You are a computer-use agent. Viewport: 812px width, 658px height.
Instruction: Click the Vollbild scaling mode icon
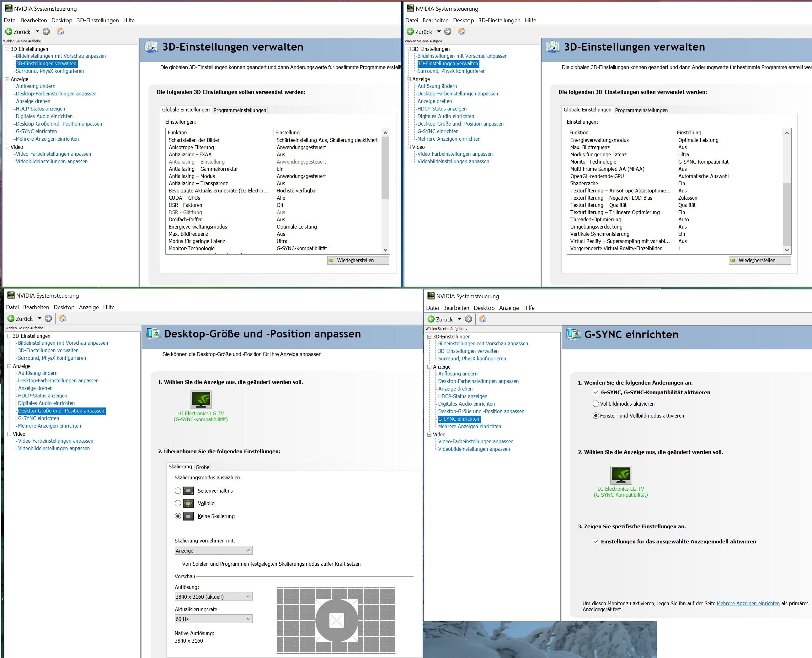pos(188,503)
